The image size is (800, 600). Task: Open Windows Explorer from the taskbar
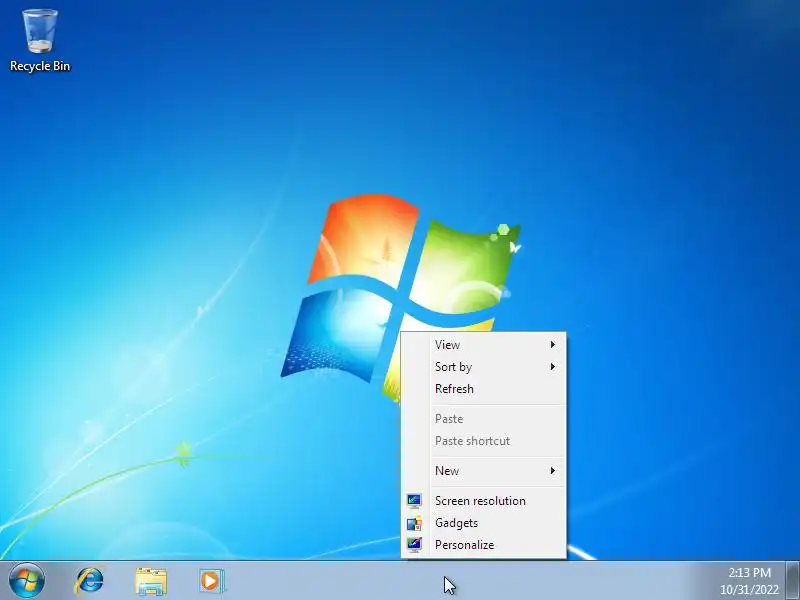click(151, 581)
